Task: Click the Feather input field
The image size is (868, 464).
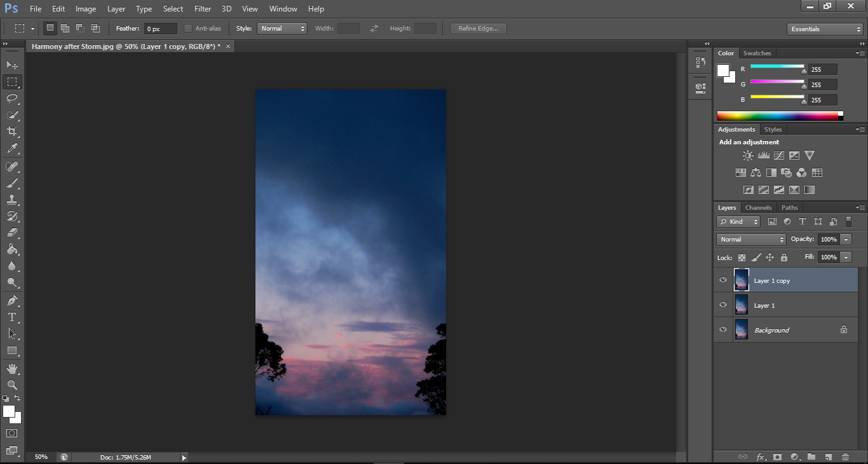Action: point(160,29)
